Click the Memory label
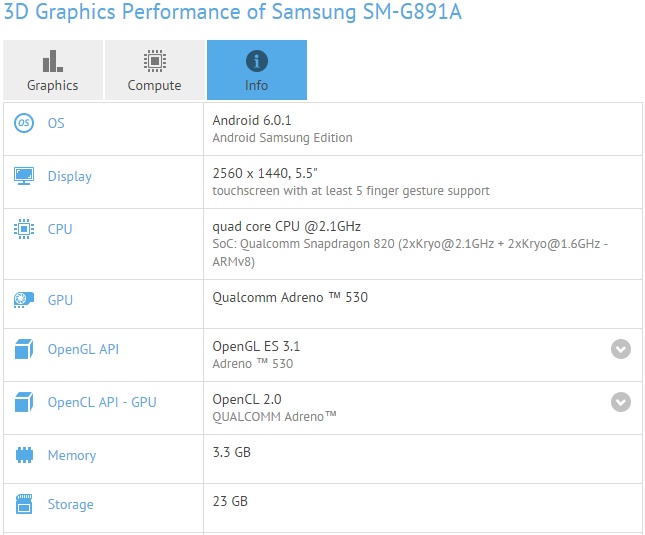This screenshot has width=645, height=535. tap(72, 455)
